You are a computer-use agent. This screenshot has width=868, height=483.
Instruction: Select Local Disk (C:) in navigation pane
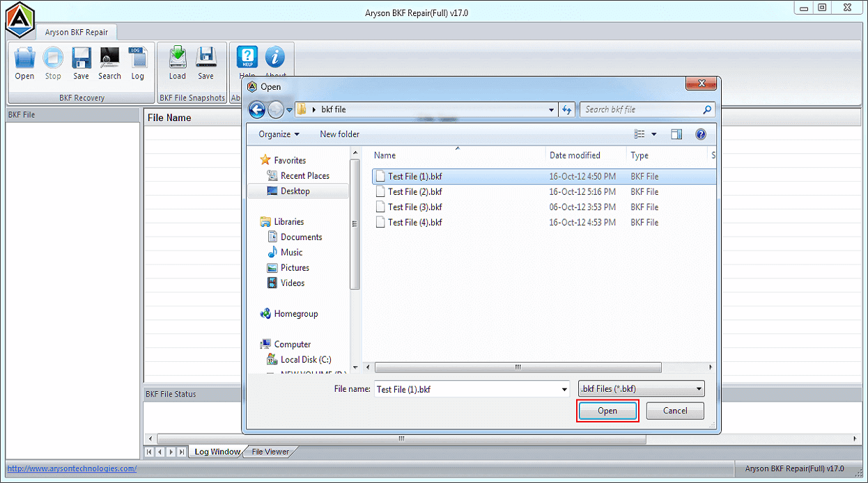[x=300, y=359]
